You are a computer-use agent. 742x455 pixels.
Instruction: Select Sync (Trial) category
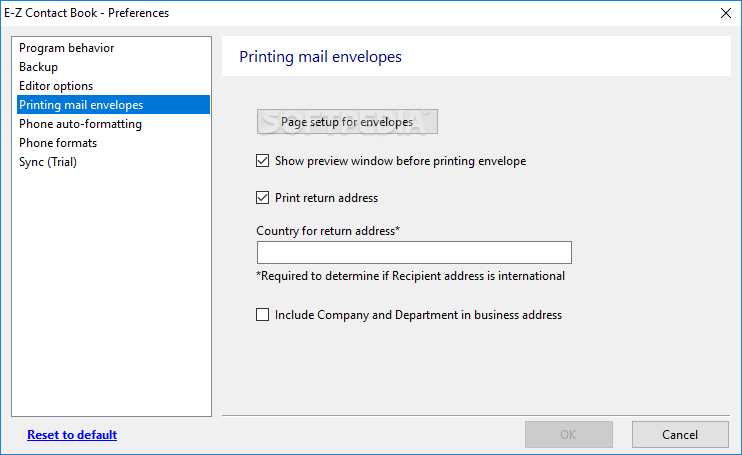coord(113,162)
